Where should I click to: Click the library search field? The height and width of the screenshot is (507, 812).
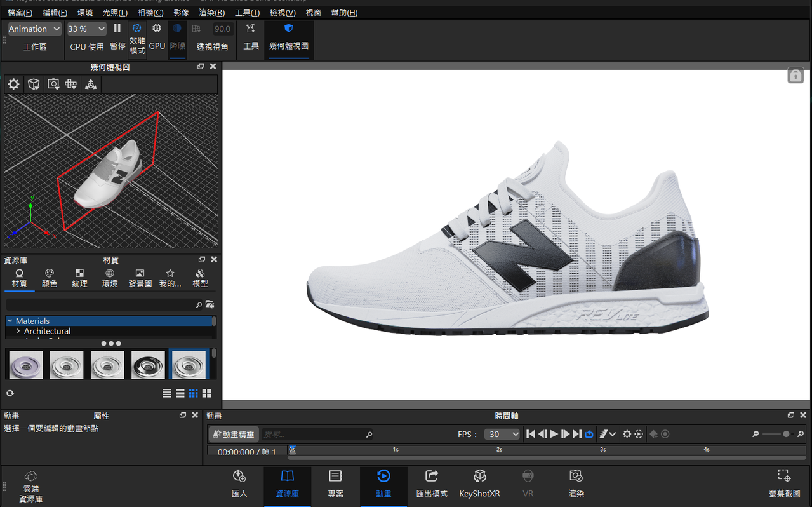click(x=104, y=305)
